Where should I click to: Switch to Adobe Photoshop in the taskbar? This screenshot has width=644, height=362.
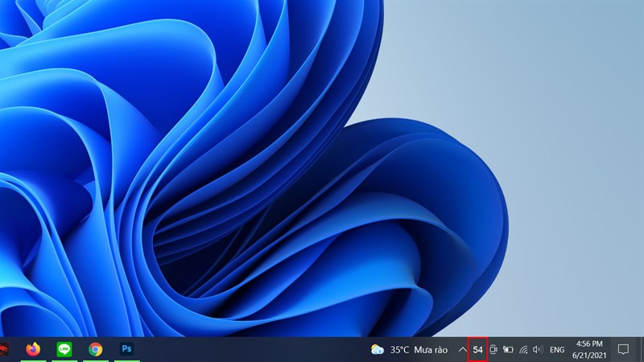(127, 349)
